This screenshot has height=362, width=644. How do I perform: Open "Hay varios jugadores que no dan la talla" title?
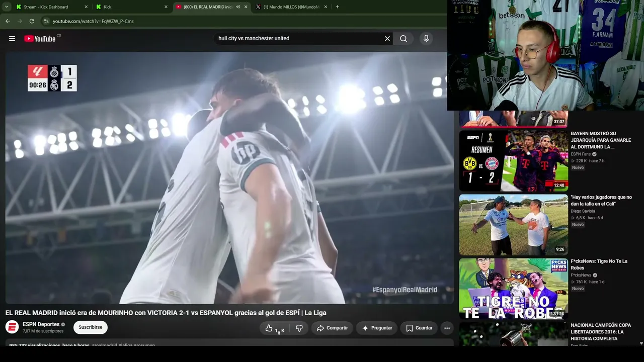pos(601,201)
